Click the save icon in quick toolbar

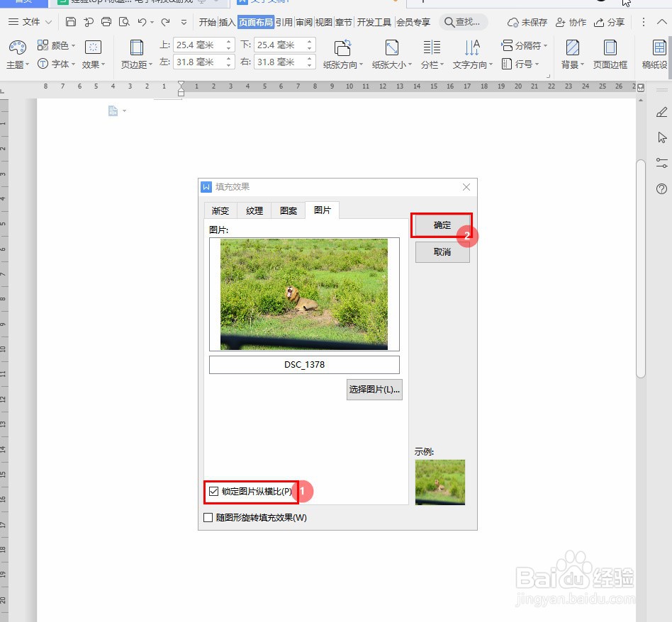(x=71, y=22)
